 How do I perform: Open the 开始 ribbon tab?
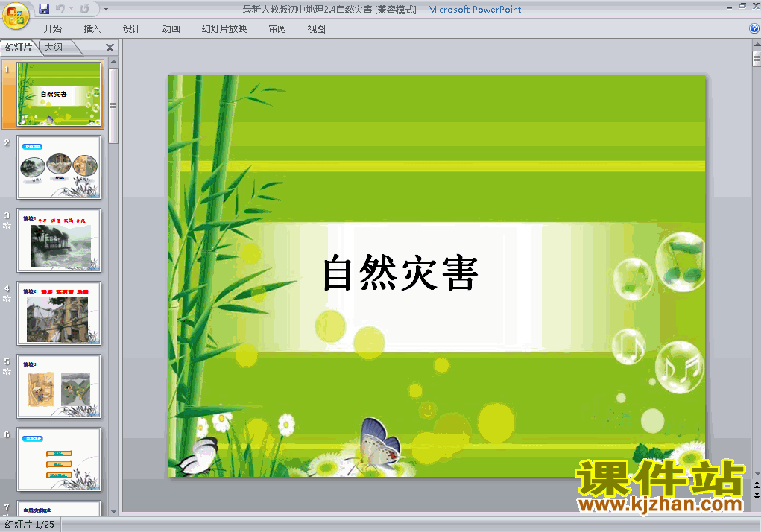tap(52, 28)
